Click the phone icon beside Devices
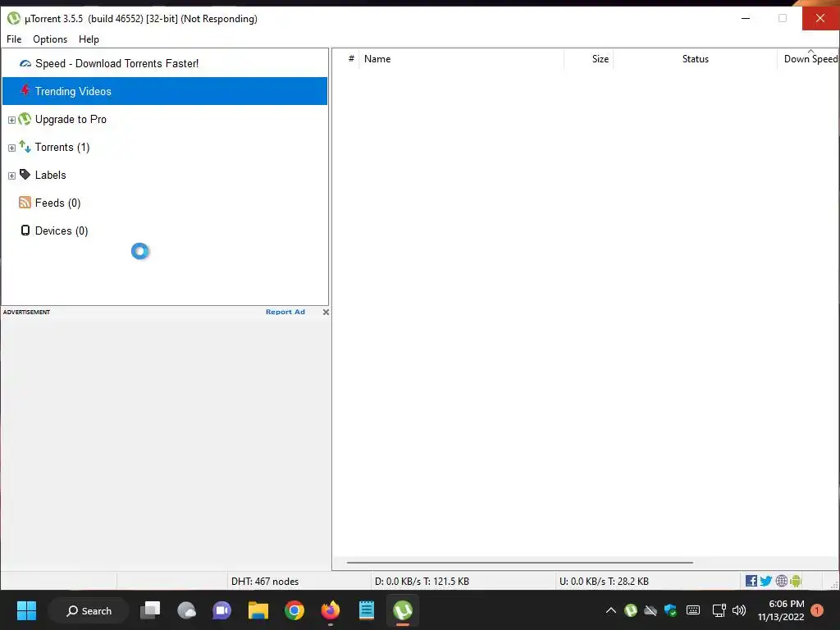Screen dimensions: 840x630 click(25, 231)
